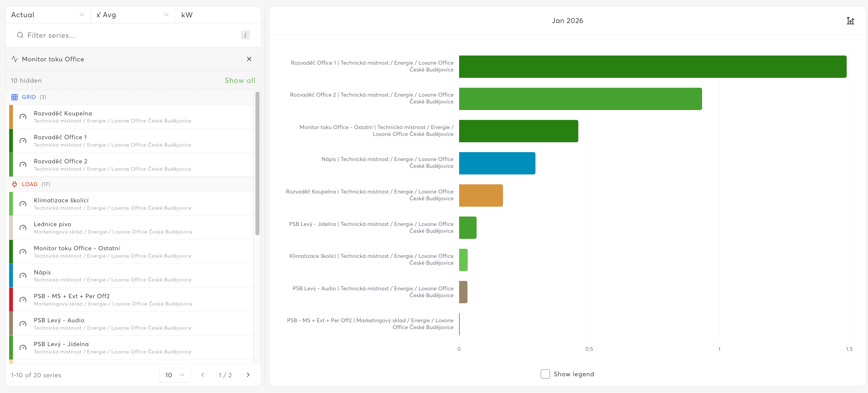Click gauge icon for Rozvaděč Office 1
This screenshot has height=393, width=868.
click(23, 141)
